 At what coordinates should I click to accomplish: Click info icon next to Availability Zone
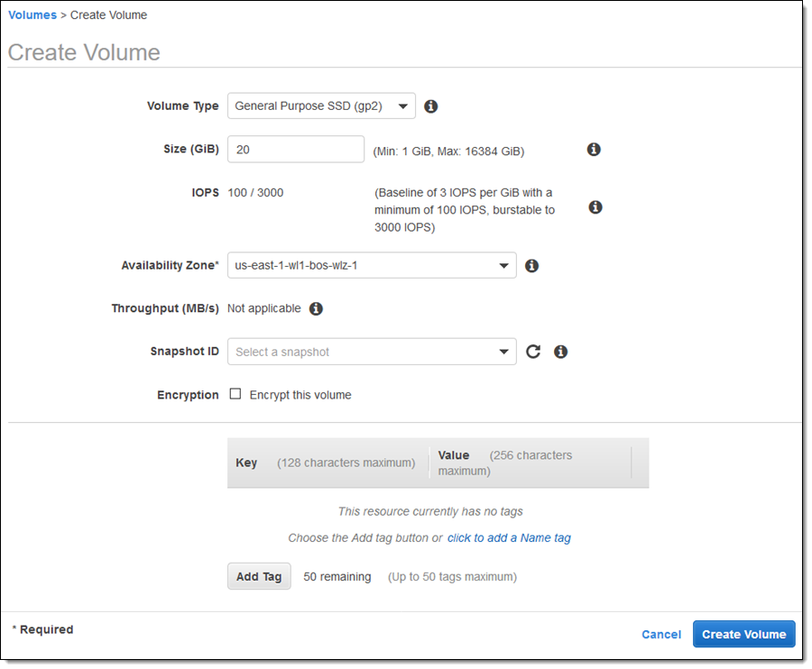coord(531,266)
